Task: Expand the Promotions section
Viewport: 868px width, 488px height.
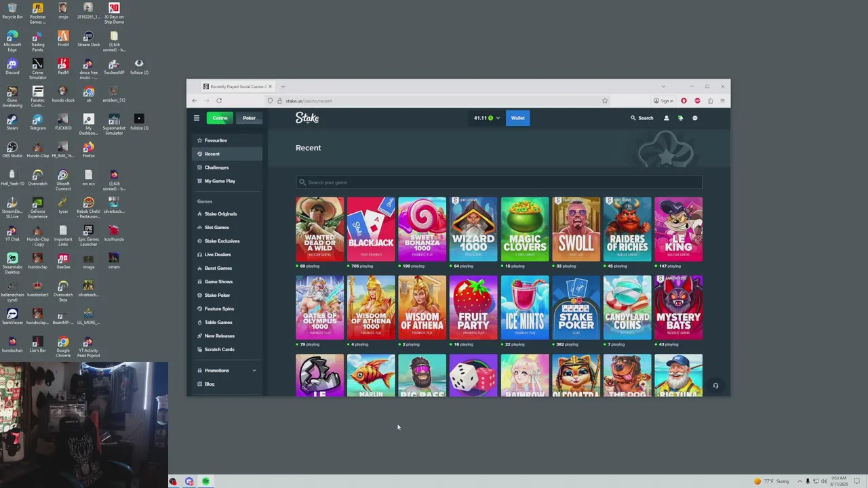Action: (227, 370)
